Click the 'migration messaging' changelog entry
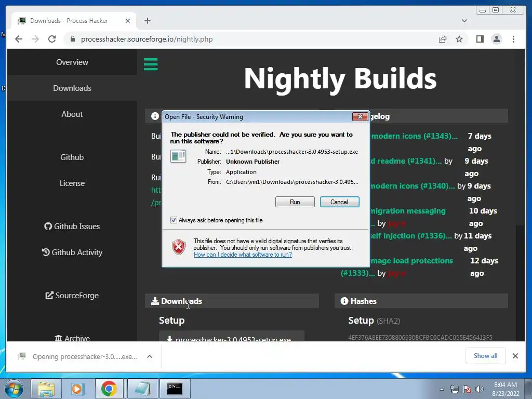 click(x=408, y=211)
